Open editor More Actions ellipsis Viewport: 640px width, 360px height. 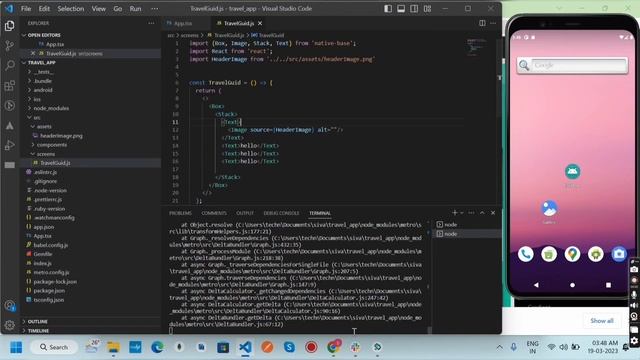(x=493, y=23)
